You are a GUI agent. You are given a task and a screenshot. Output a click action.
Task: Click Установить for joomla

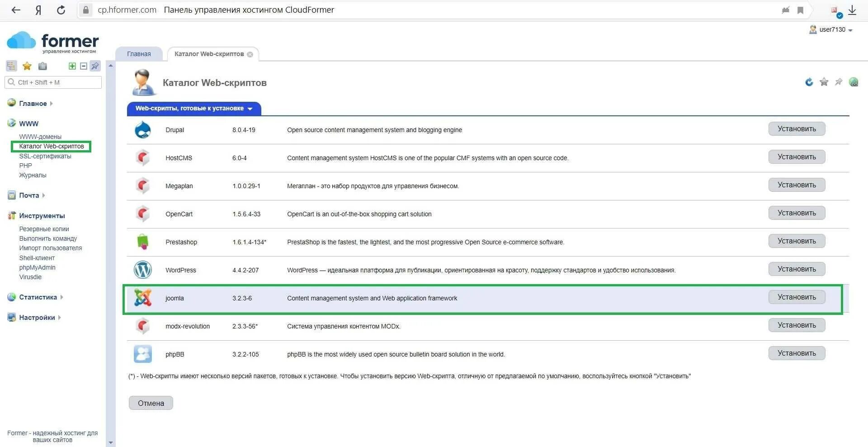click(797, 297)
